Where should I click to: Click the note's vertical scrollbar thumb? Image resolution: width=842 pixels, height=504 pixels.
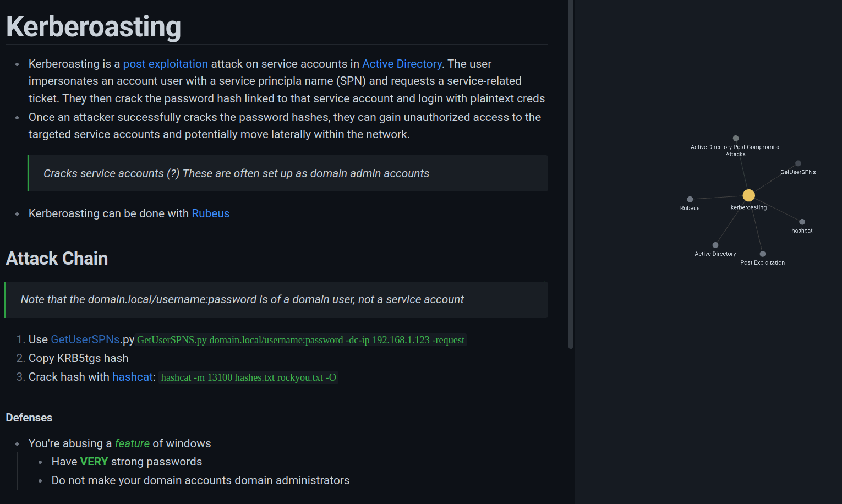(x=571, y=174)
